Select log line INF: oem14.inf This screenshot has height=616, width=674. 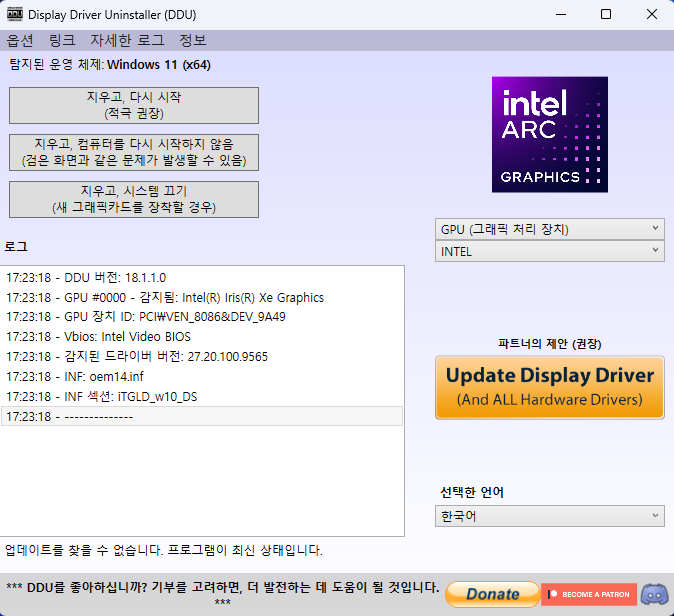point(202,377)
